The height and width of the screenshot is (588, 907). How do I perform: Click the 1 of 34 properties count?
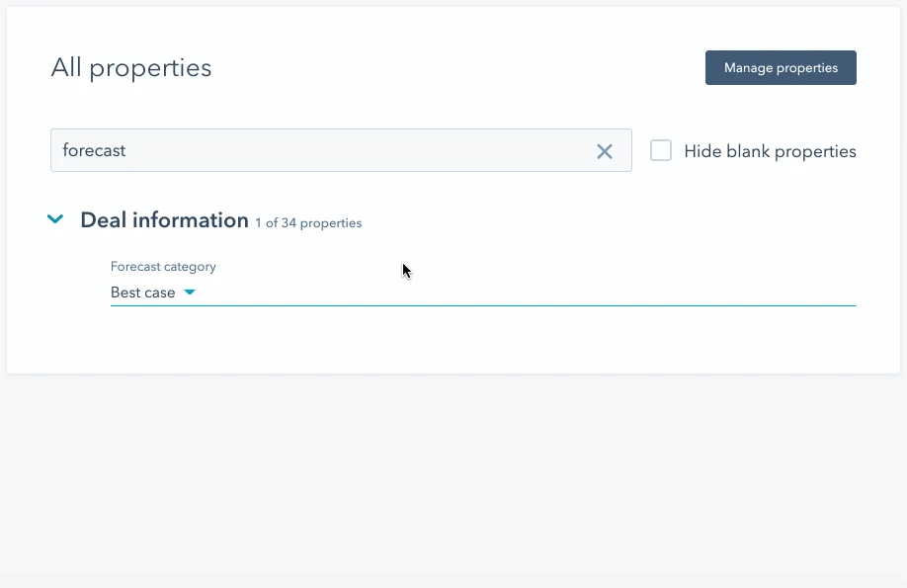click(x=308, y=223)
